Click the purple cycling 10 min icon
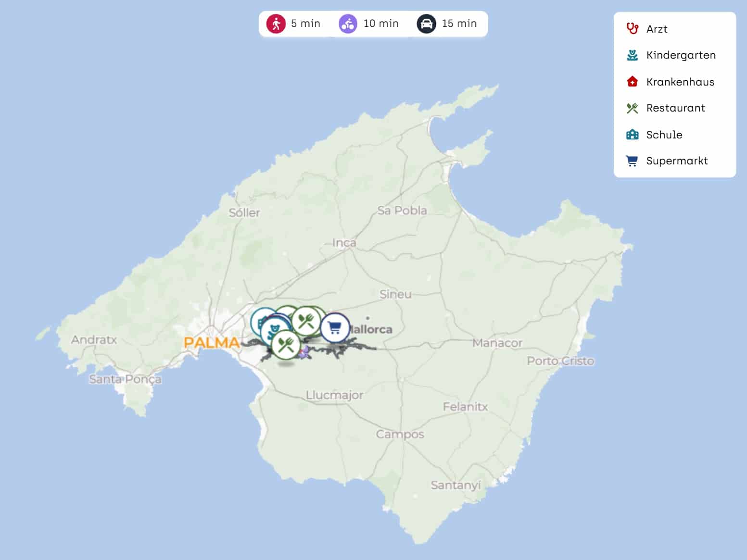747x560 pixels. pos(348,24)
